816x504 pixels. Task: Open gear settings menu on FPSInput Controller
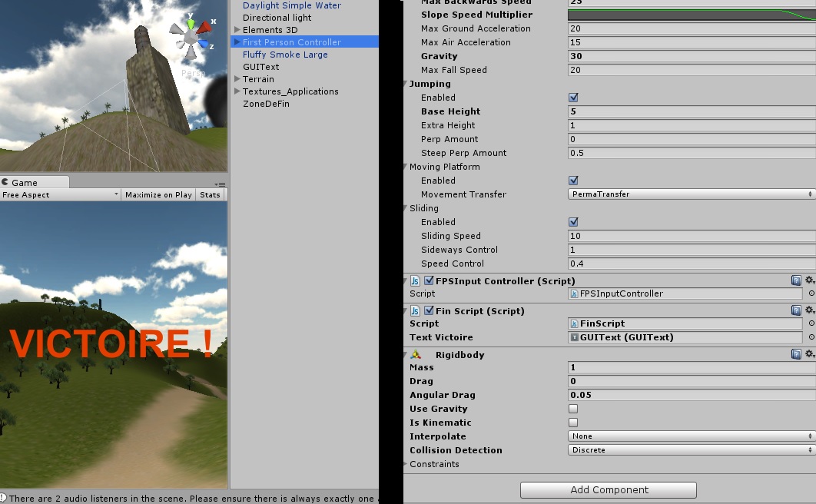[811, 280]
